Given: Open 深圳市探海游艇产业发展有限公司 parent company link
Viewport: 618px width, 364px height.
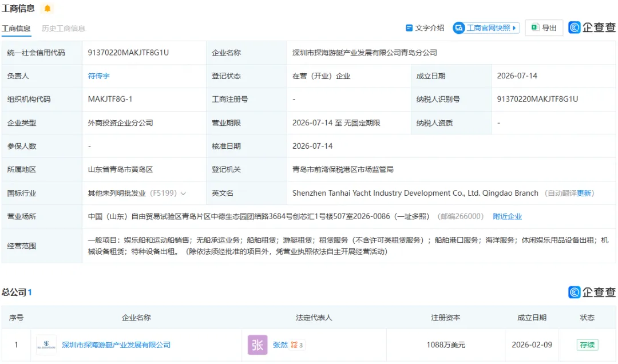Looking at the screenshot, I should (x=116, y=345).
